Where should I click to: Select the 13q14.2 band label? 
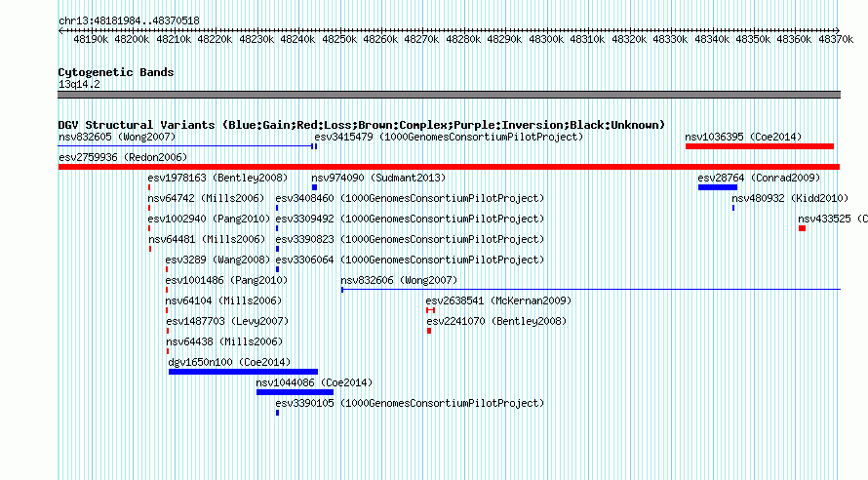pyautogui.click(x=79, y=84)
